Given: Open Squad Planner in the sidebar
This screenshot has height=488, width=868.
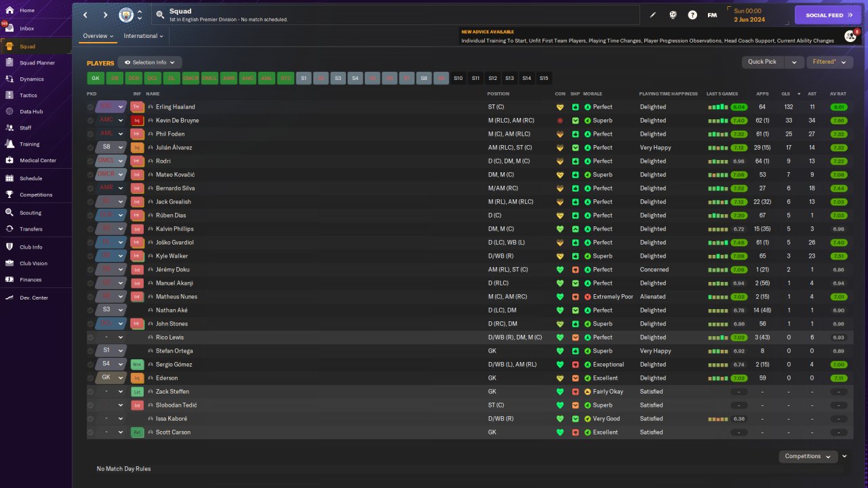Looking at the screenshot, I should 37,63.
